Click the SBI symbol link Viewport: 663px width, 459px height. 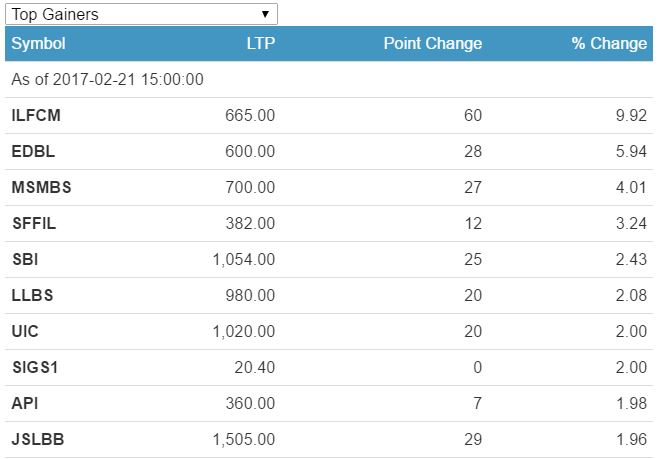(25, 259)
